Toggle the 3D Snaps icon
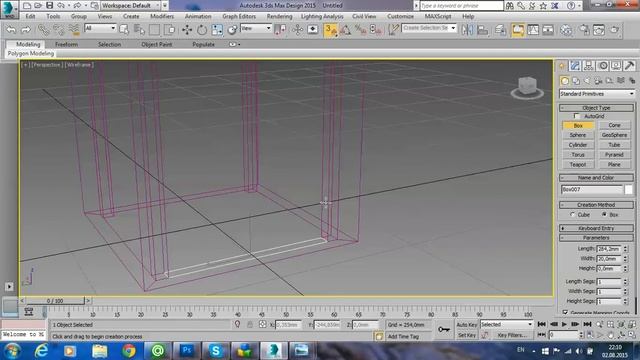Viewport: 640px width, 360px height. (330, 30)
